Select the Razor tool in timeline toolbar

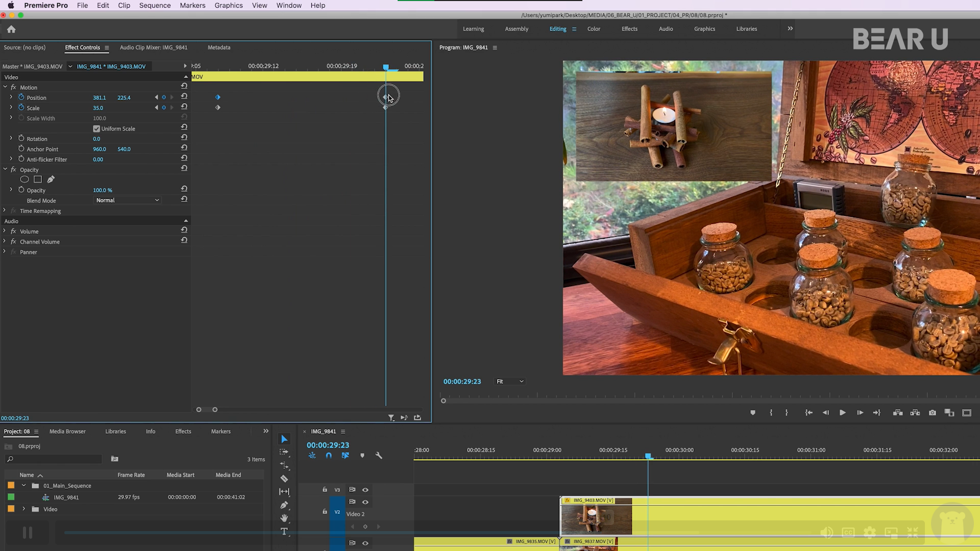click(x=284, y=479)
